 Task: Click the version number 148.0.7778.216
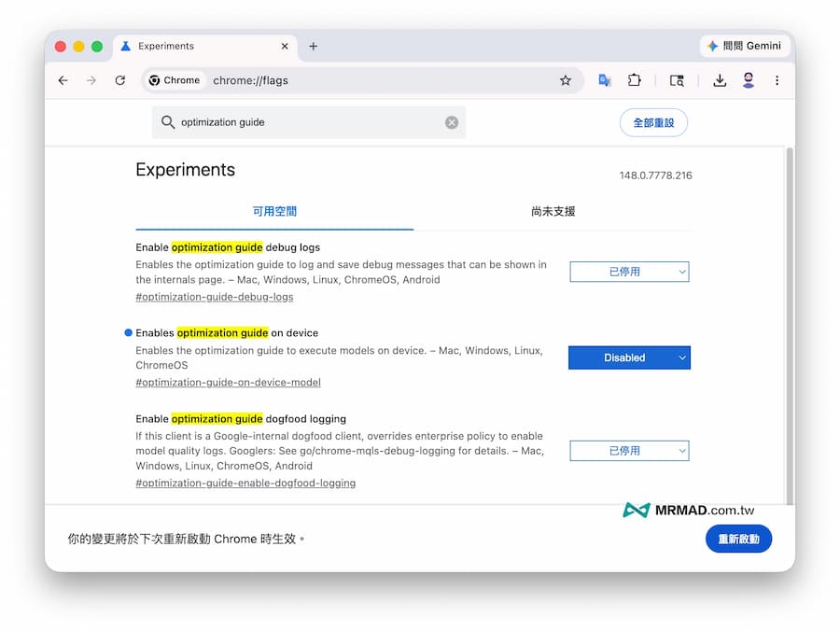[x=656, y=175]
